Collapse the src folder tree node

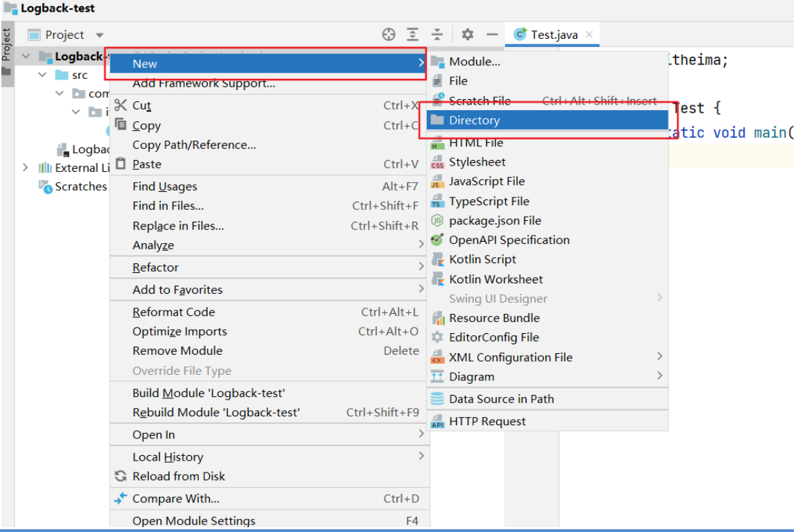(x=42, y=75)
